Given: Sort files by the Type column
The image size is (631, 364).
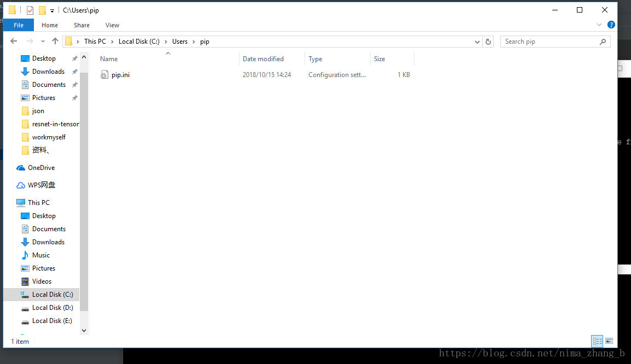Looking at the screenshot, I should [315, 58].
